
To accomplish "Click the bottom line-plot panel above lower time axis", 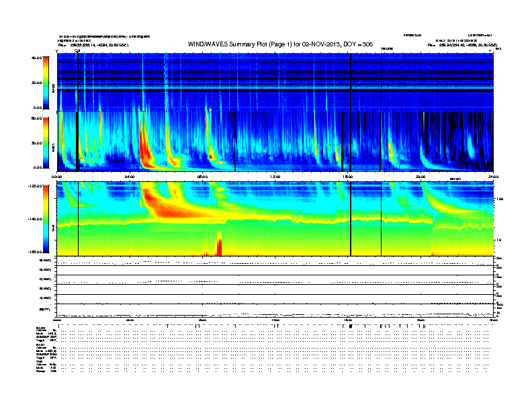I will (x=275, y=310).
